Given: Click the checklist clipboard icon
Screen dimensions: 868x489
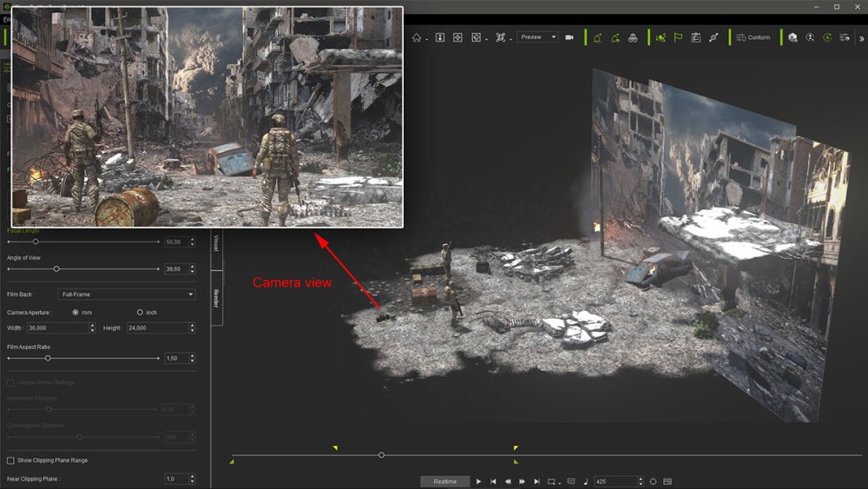Looking at the screenshot, I should (x=696, y=37).
